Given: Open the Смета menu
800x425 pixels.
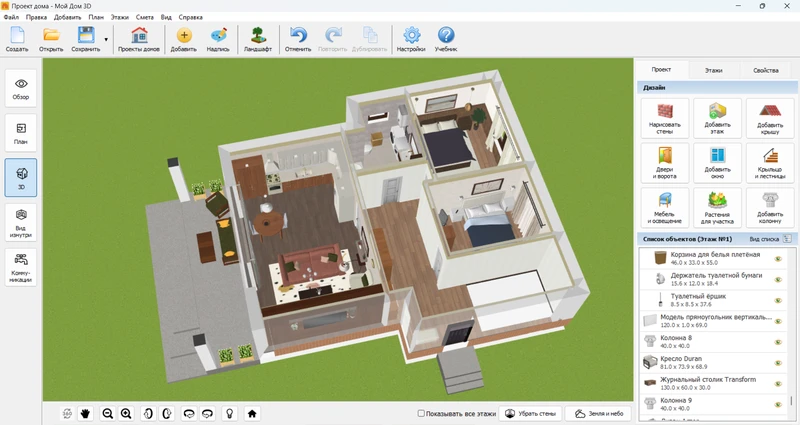Looking at the screenshot, I should (144, 18).
